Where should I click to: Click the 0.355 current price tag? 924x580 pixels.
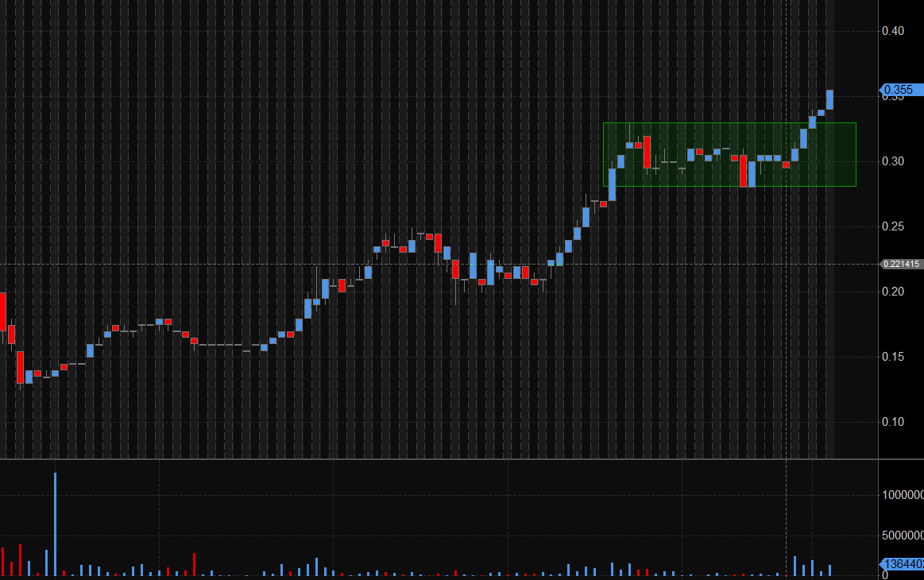click(901, 90)
